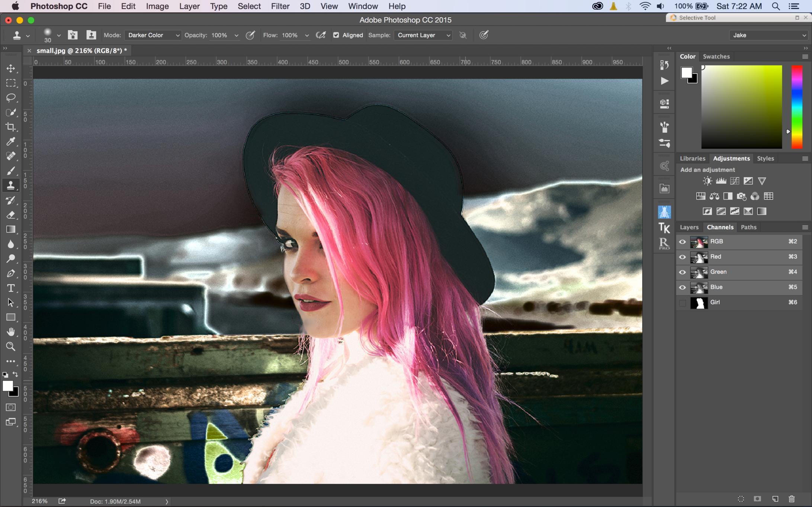Click the Opacity 100% field
Image resolution: width=812 pixels, height=507 pixels.
[219, 35]
